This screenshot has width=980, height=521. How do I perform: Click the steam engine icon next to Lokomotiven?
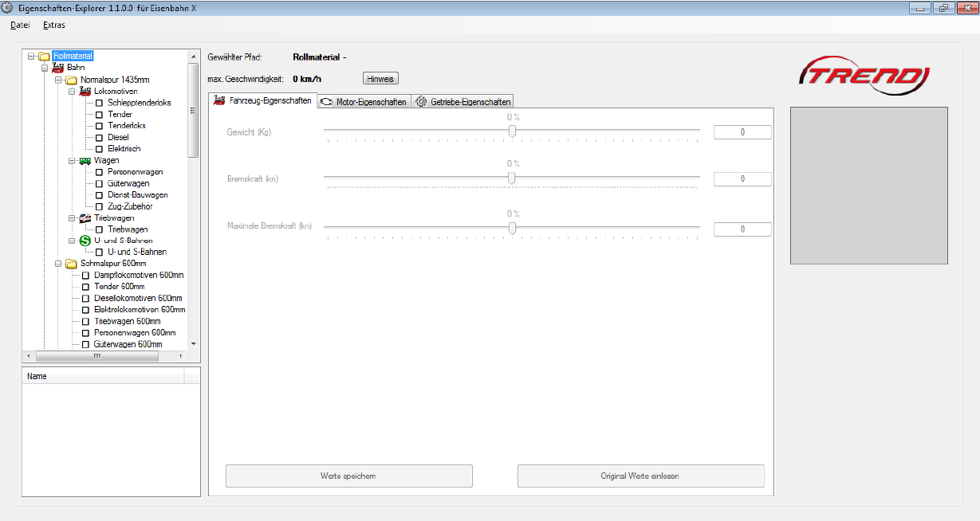click(85, 92)
